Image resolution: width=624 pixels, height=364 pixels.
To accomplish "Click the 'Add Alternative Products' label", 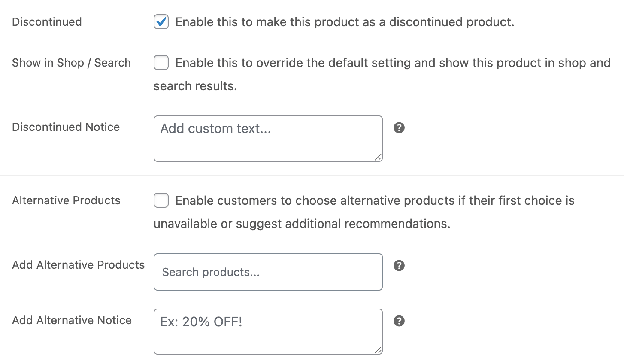I will (x=78, y=265).
